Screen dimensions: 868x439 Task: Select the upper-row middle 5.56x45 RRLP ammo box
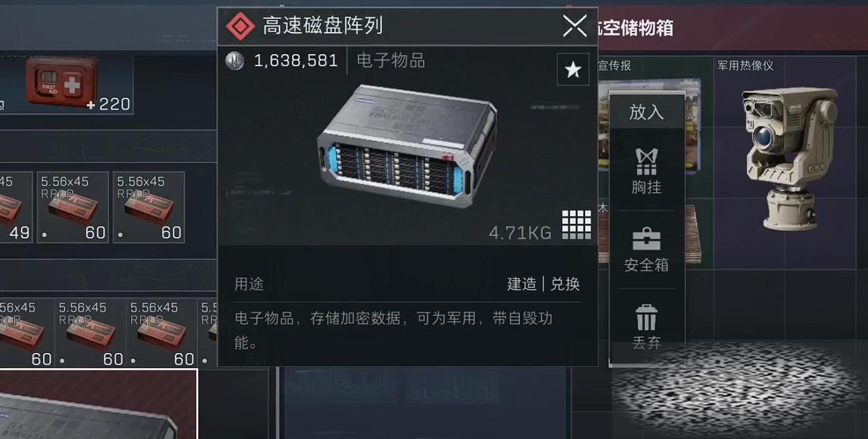[x=73, y=207]
